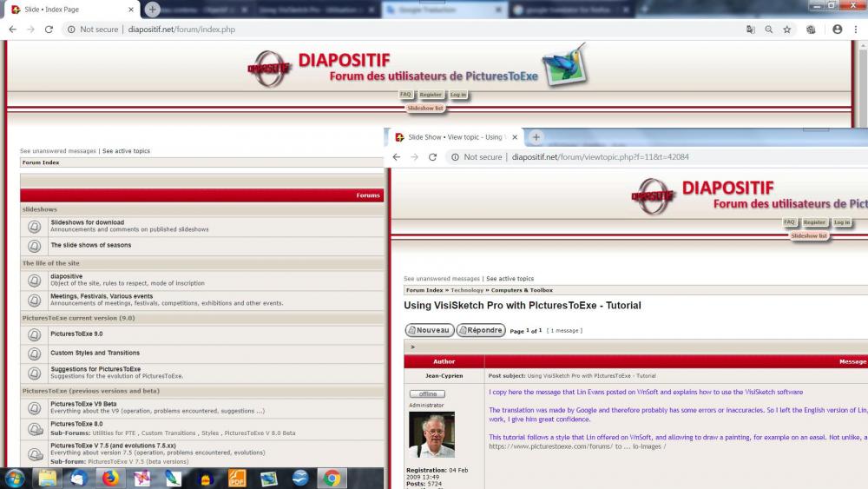
Task: Click the orange PDF app in the taskbar
Action: coord(237,478)
